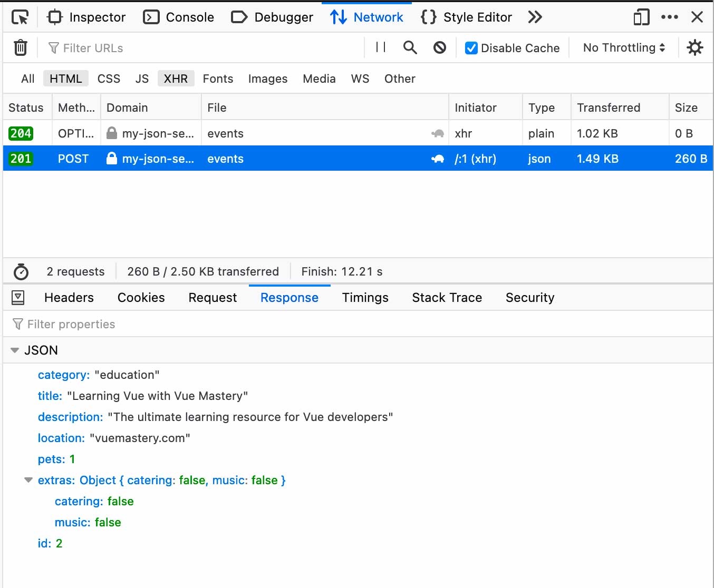Click the /:1 (xhr) initiator link
This screenshot has width=714, height=588.
[475, 159]
